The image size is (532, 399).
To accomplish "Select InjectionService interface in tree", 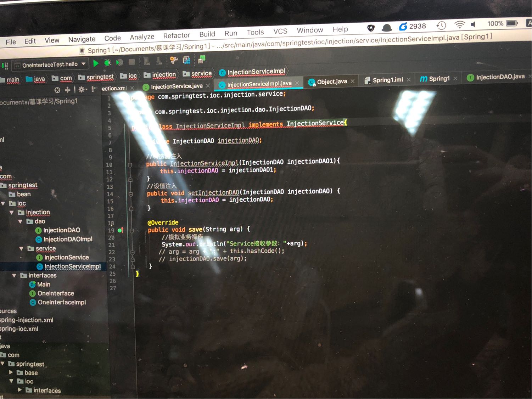I will tap(63, 258).
